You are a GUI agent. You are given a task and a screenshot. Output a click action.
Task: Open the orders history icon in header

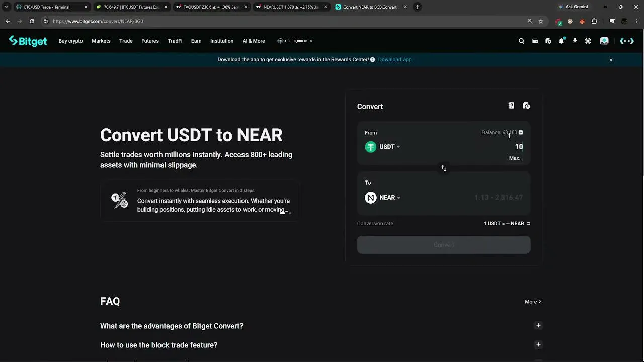point(548,41)
